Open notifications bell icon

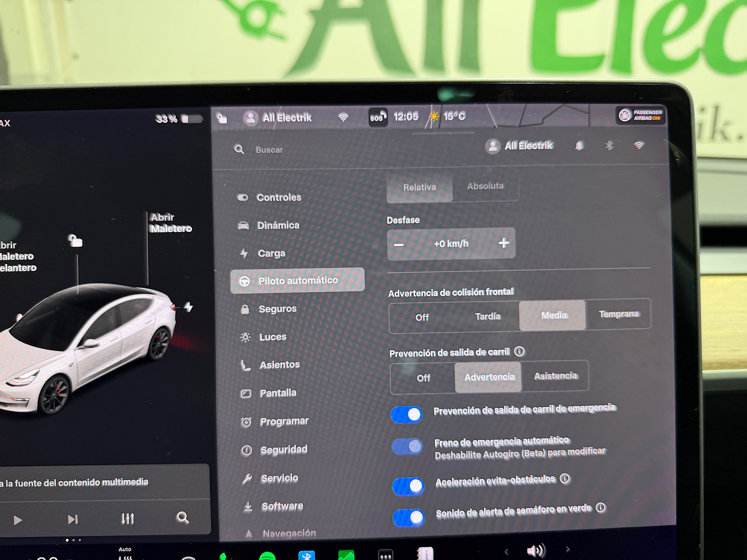click(x=579, y=146)
